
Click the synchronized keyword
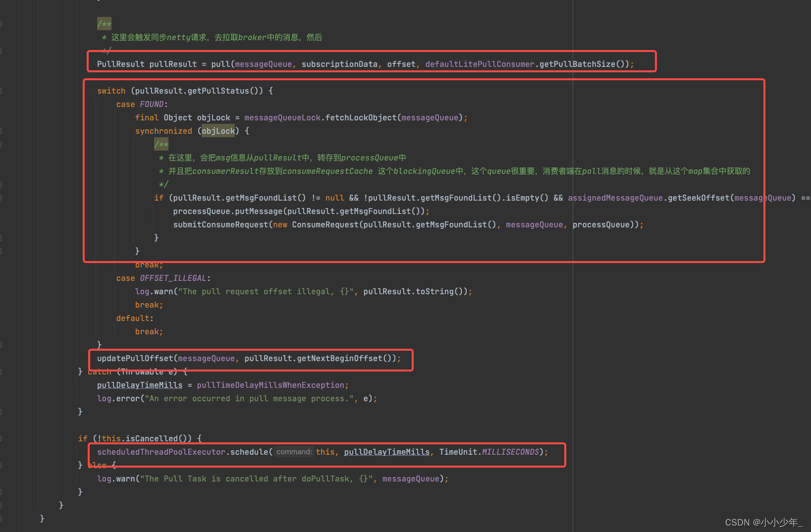pos(163,131)
